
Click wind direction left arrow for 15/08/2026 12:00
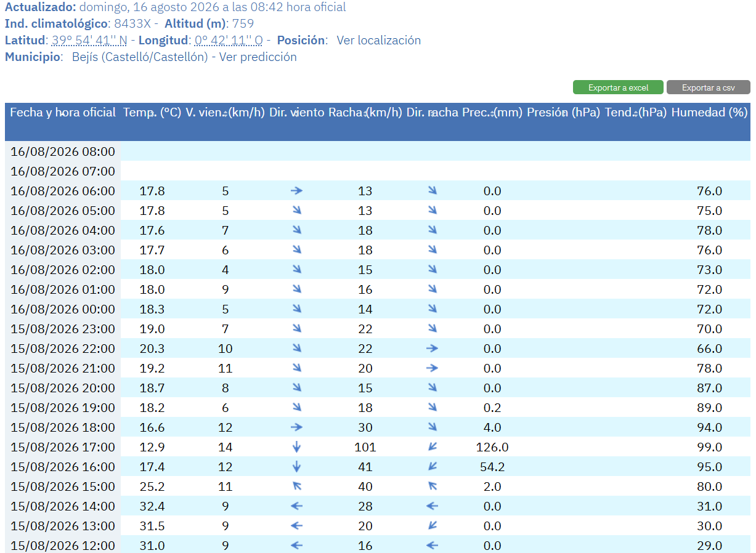click(296, 546)
